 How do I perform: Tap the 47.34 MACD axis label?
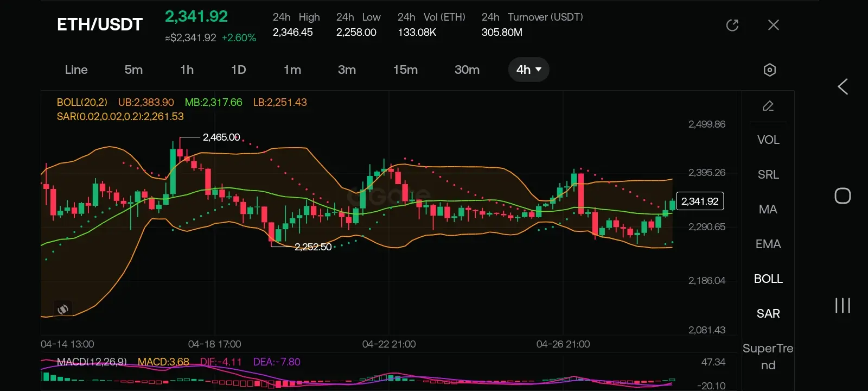(713, 362)
